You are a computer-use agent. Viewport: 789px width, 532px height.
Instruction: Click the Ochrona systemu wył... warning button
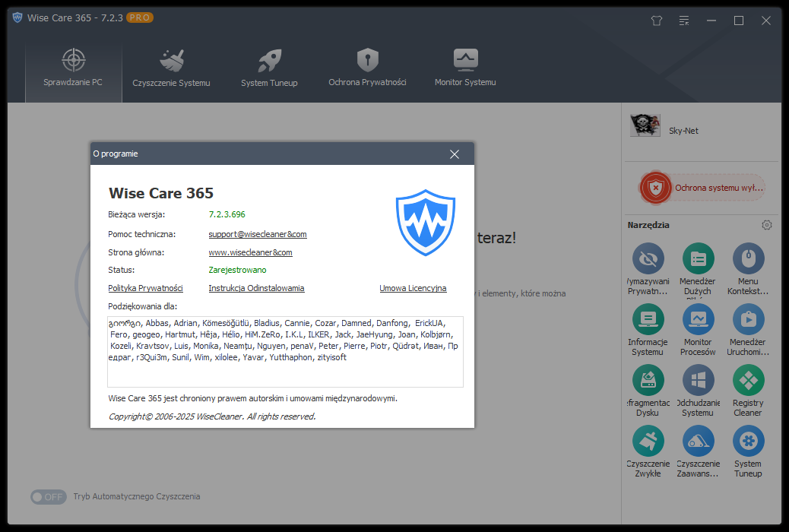(x=702, y=188)
